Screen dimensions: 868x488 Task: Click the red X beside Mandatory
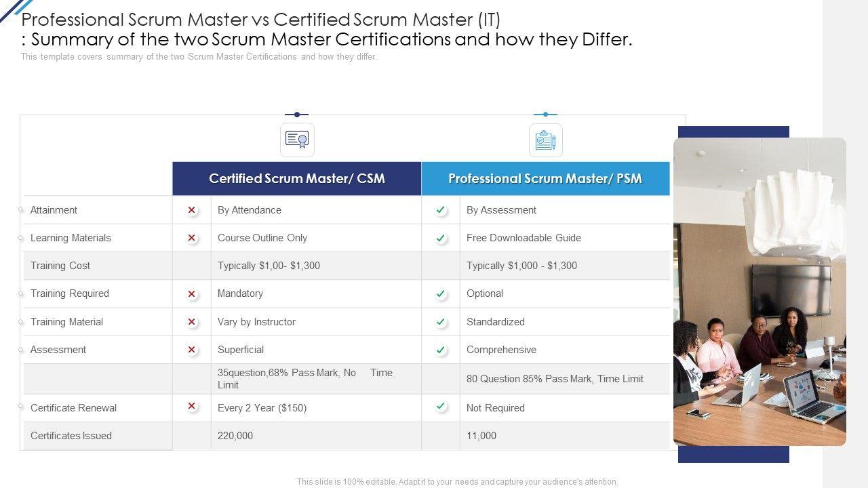(192, 293)
